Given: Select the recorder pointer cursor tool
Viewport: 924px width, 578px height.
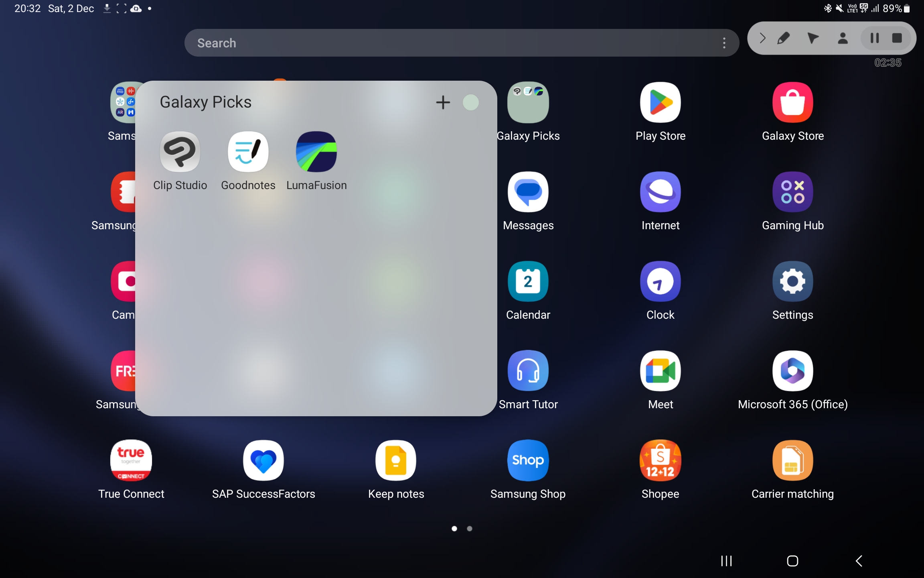Looking at the screenshot, I should [x=813, y=38].
